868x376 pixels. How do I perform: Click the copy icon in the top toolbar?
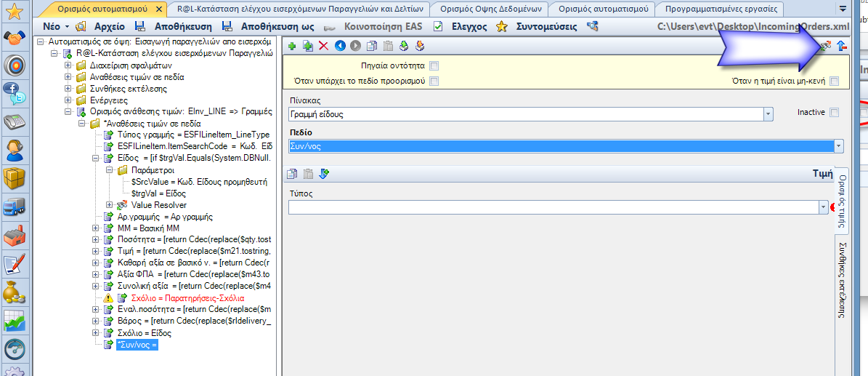372,46
